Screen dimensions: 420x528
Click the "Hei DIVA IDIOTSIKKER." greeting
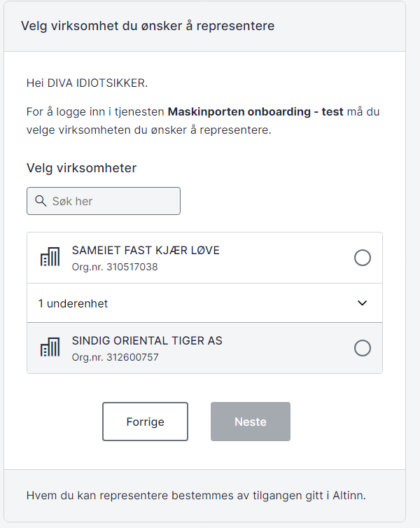tap(87, 83)
